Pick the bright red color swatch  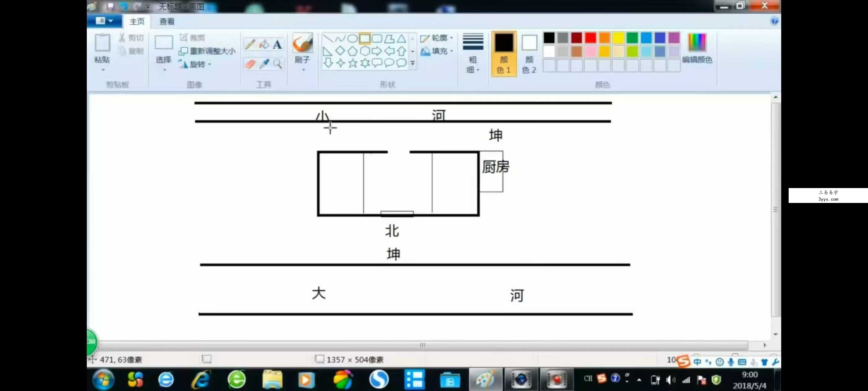pos(590,38)
